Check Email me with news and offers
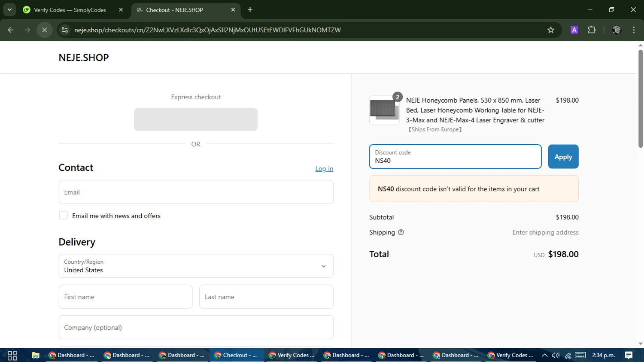Screen dimensions: 644x362 pyautogui.click(x=64, y=216)
